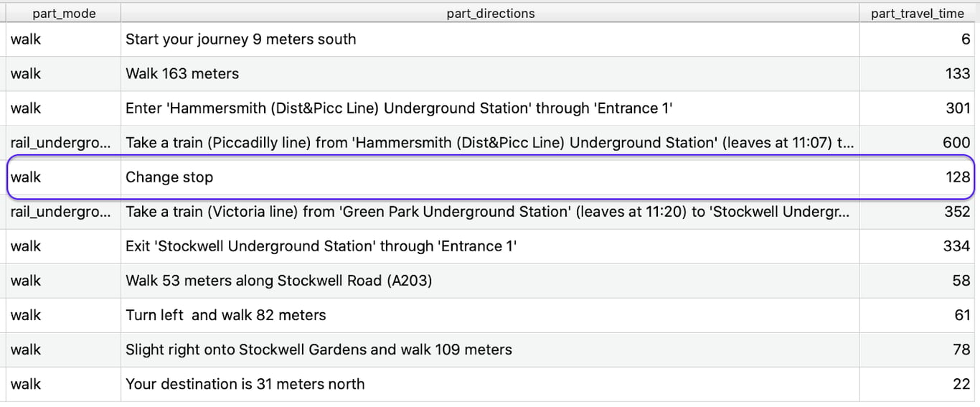980x407 pixels.
Task: Click the Piccadilly line train directions cell
Action: pos(489,143)
